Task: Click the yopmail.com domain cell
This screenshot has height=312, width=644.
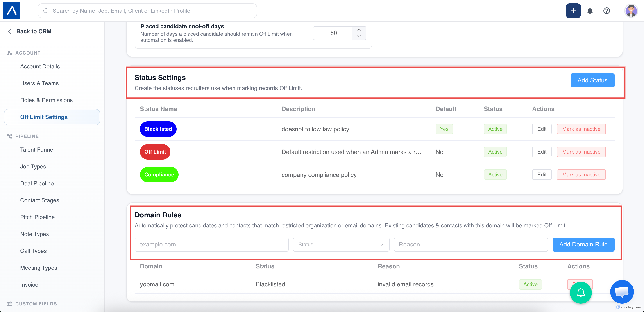Action: [x=157, y=284]
